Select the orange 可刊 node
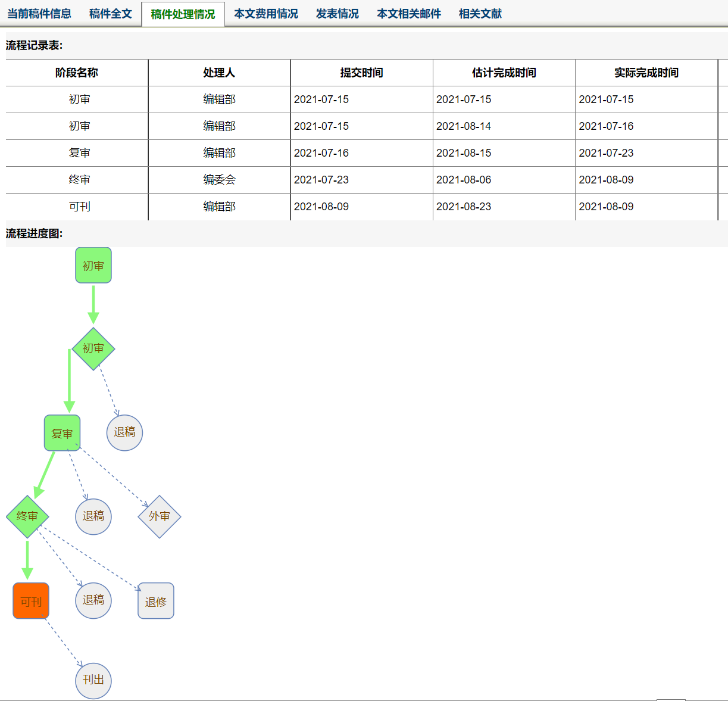 coord(31,601)
